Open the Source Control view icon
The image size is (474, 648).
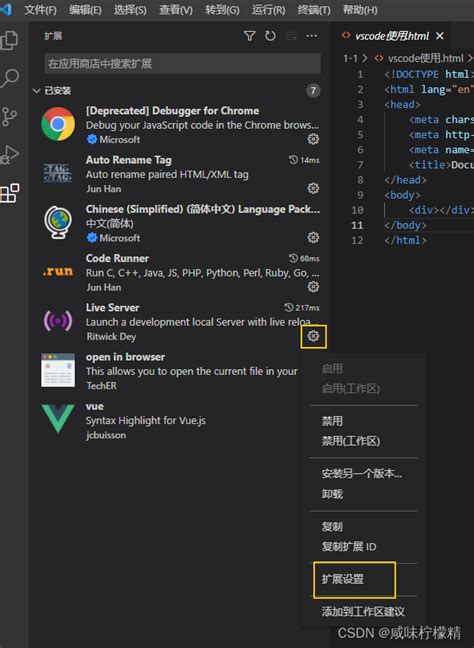click(9, 116)
